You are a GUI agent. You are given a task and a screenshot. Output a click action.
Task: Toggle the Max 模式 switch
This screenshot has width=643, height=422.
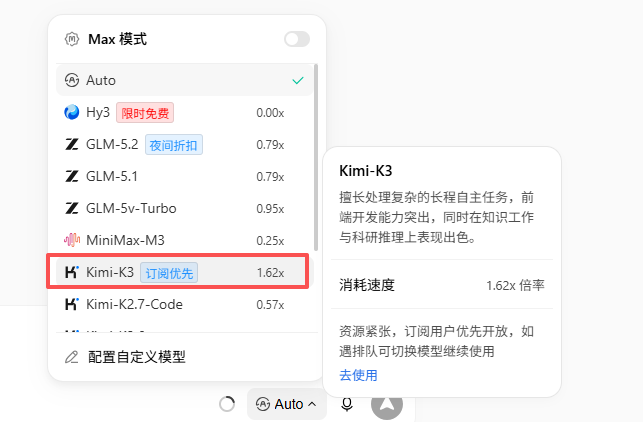tap(297, 39)
